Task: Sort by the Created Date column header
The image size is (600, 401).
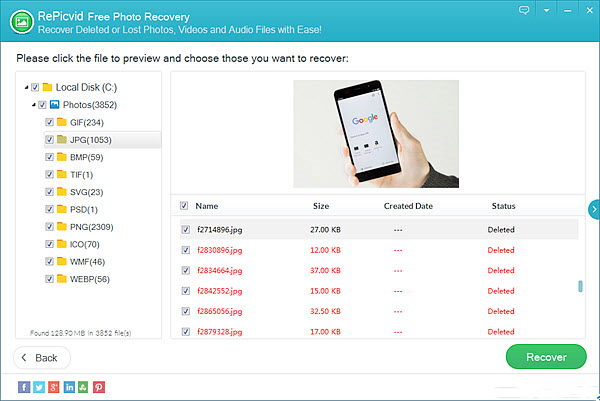Action: coord(408,206)
